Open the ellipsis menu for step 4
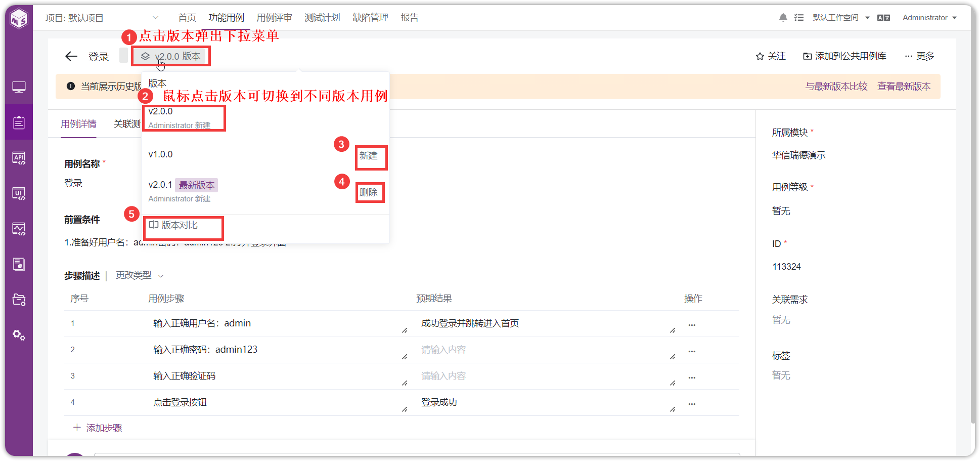 [x=692, y=404]
